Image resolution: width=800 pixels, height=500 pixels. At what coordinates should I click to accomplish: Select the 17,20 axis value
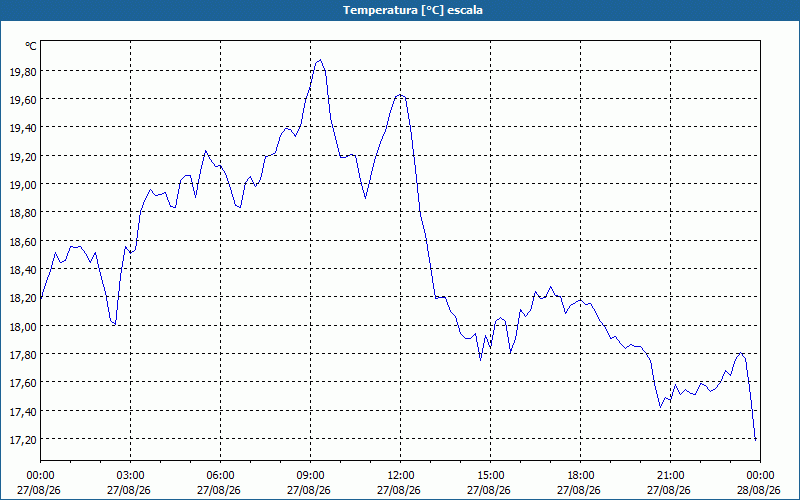(23, 439)
